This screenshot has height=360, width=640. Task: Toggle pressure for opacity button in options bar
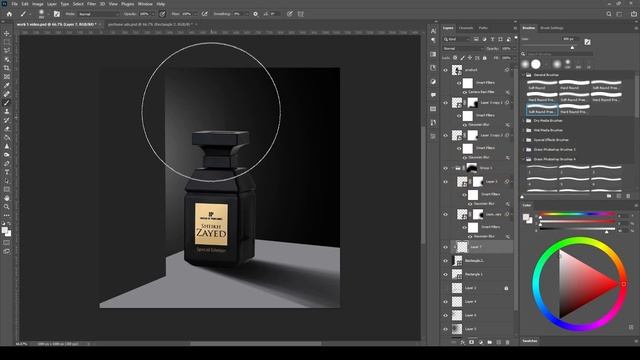point(162,14)
